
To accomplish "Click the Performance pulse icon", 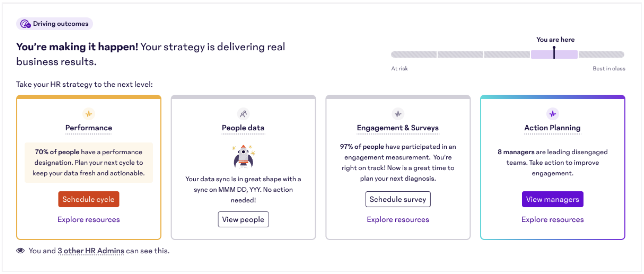I will pyautogui.click(x=89, y=114).
